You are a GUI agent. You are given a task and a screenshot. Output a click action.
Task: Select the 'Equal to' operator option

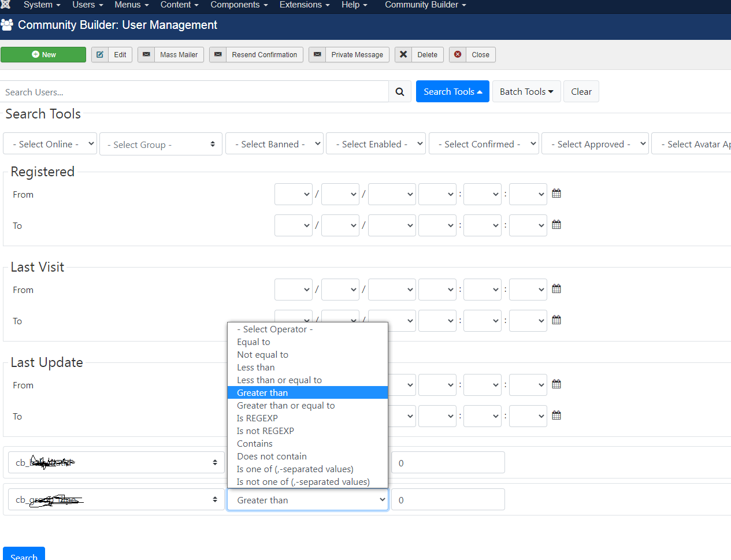point(307,342)
